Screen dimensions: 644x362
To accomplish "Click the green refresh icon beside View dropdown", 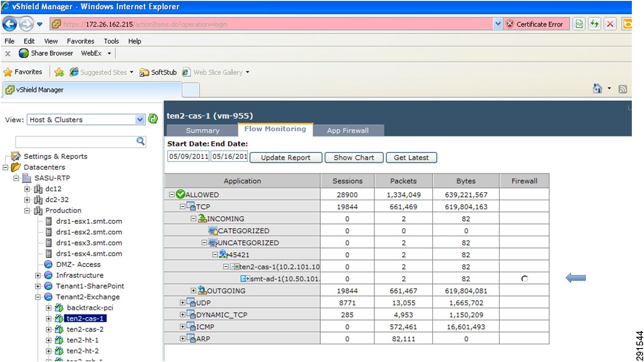I will [x=153, y=119].
